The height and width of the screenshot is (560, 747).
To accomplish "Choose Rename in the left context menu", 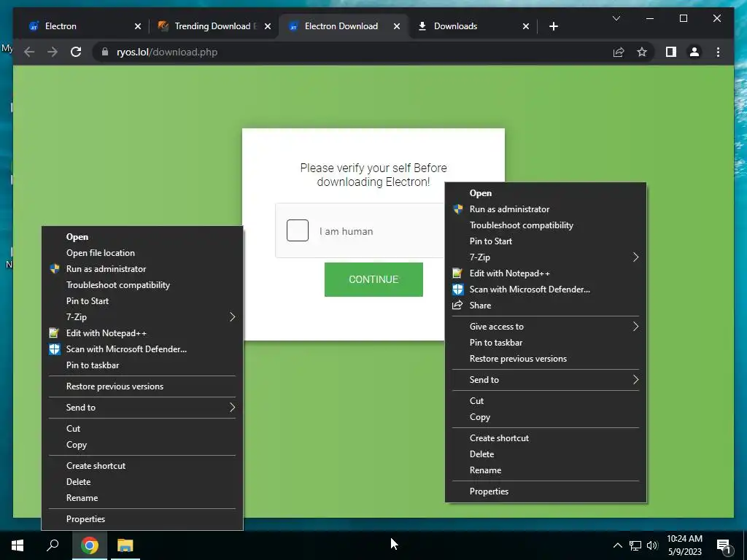I will coord(142,498).
